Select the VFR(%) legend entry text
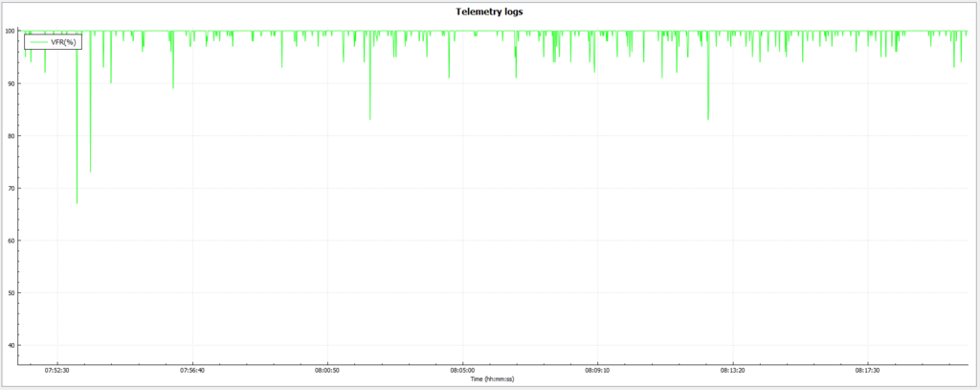Viewport: 980px width, 390px height. (63, 42)
